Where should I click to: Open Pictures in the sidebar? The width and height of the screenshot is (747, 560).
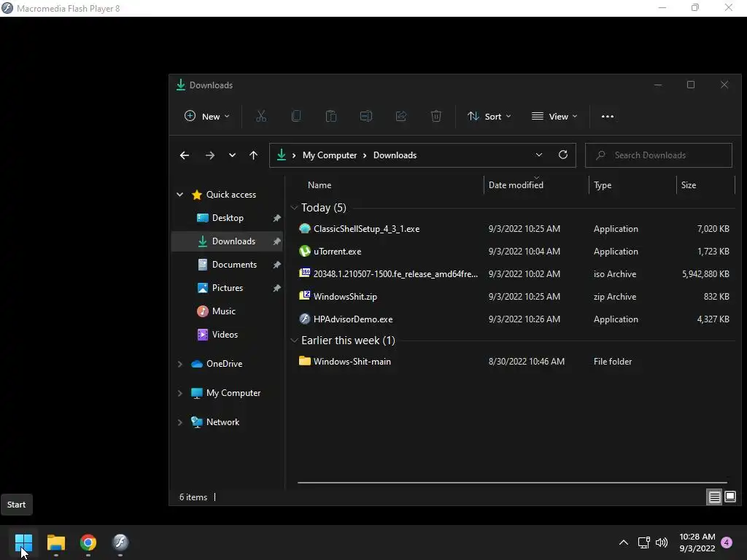(x=228, y=288)
